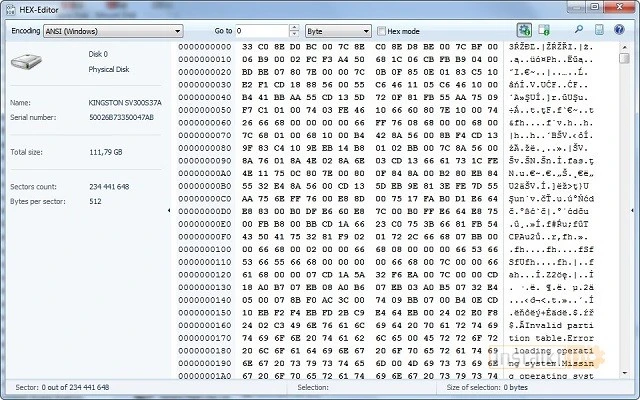Maximize the HEX-Editor window
The width and height of the screenshot is (640, 400).
(595, 7)
